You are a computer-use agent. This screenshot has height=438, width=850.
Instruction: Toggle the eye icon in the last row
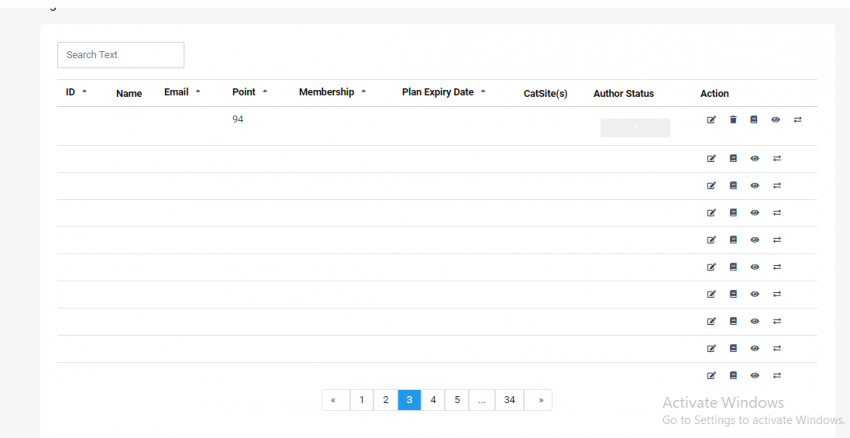click(x=755, y=375)
